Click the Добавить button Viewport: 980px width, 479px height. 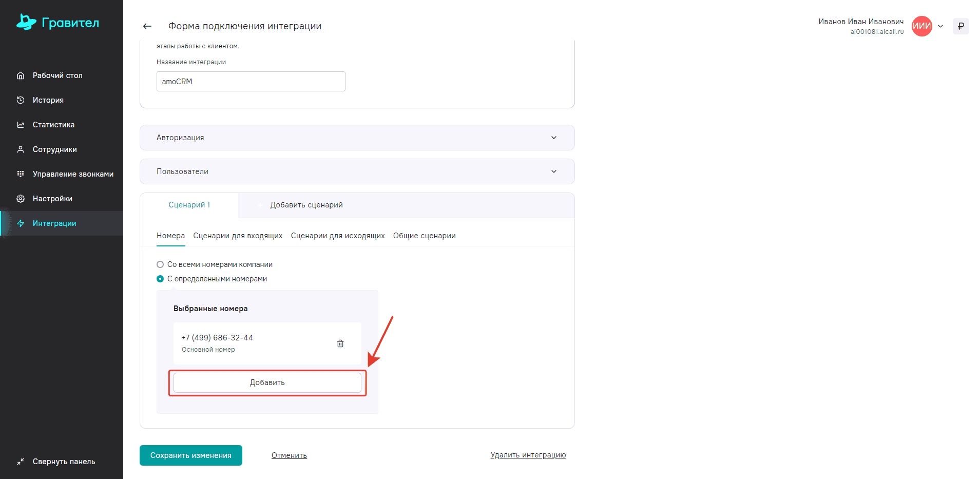pyautogui.click(x=267, y=382)
